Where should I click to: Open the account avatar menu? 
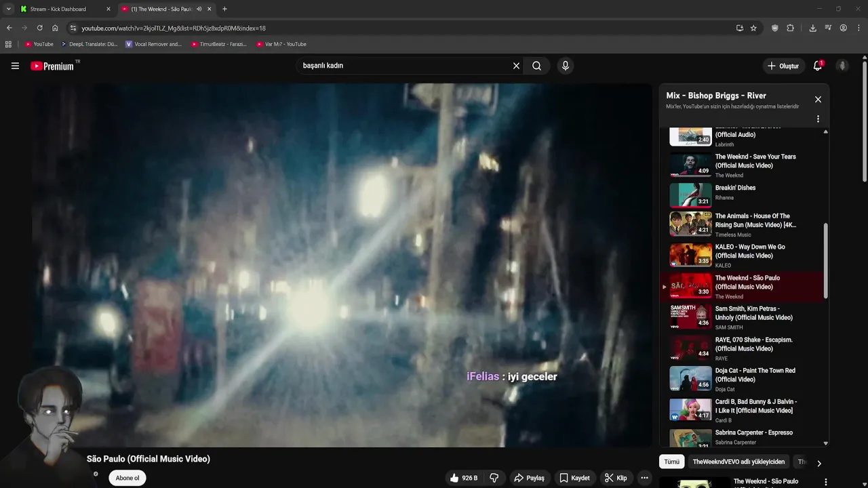(x=842, y=66)
